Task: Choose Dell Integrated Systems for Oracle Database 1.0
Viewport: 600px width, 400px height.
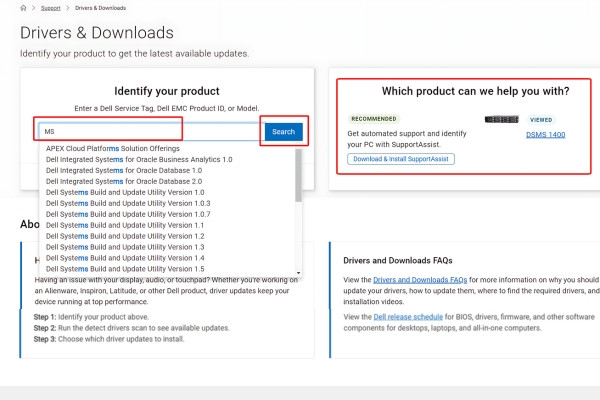Action: coord(124,170)
